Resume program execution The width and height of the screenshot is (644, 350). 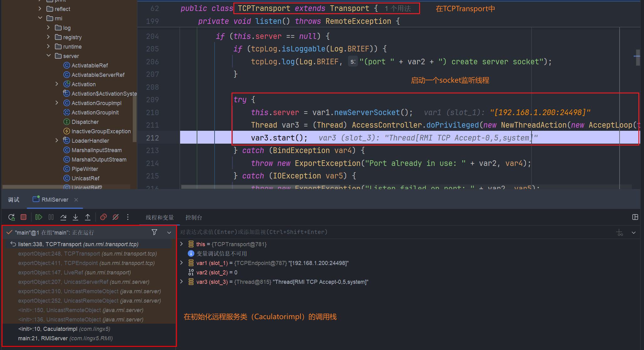39,217
